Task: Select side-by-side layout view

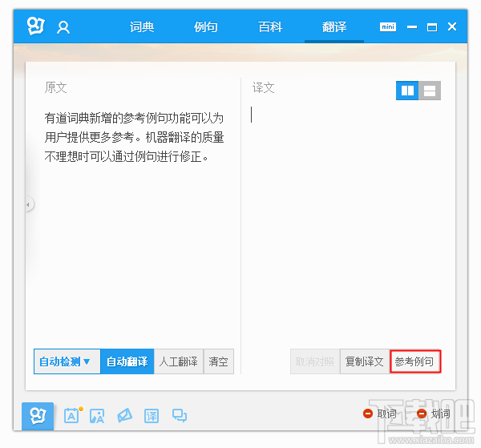Action: [x=407, y=91]
